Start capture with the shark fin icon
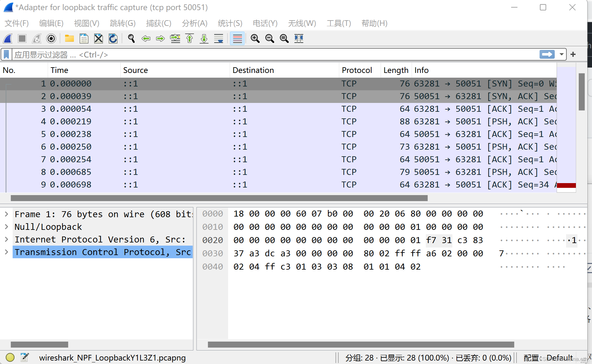592x364 pixels. pyautogui.click(x=8, y=39)
